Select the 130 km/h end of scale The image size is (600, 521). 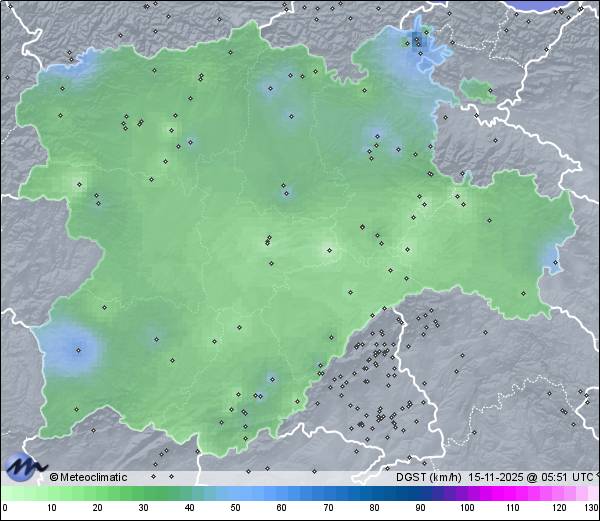(x=591, y=507)
